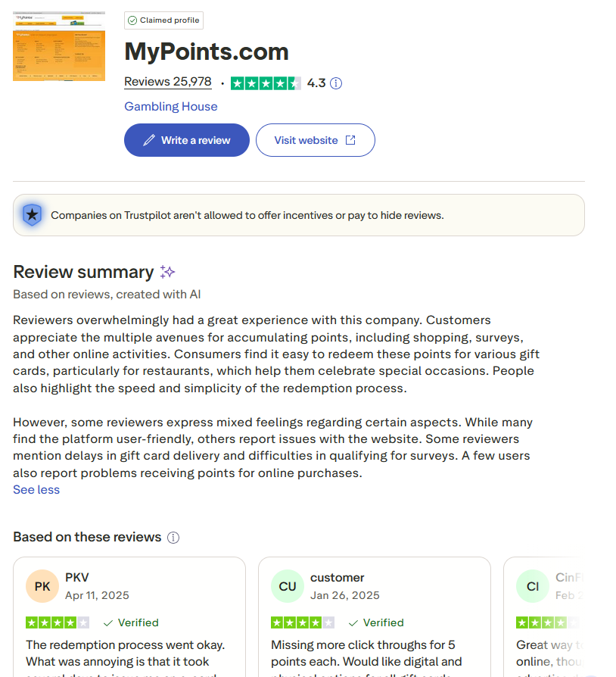Click the info icon next to 4.3
The image size is (616, 677).
pos(337,83)
